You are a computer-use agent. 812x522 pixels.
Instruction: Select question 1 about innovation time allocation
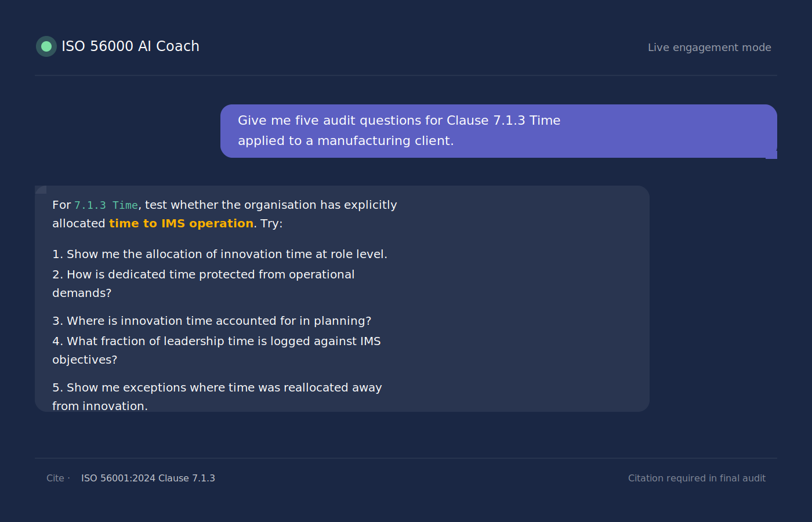click(x=220, y=253)
